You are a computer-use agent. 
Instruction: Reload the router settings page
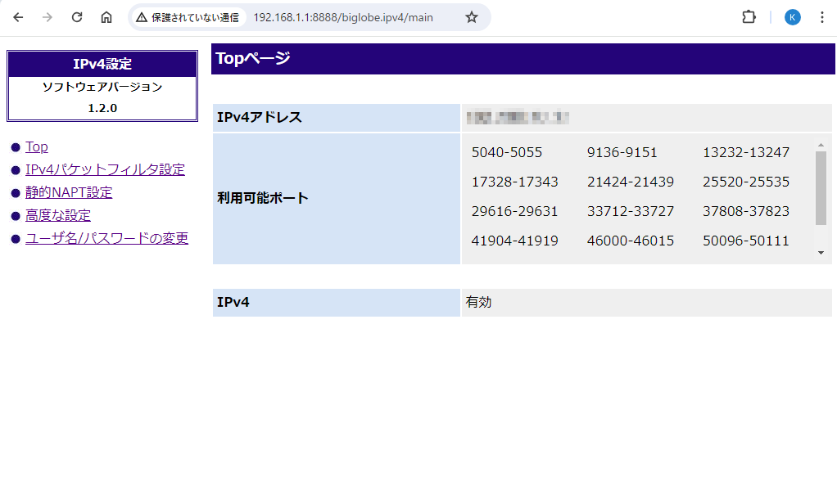coord(77,17)
